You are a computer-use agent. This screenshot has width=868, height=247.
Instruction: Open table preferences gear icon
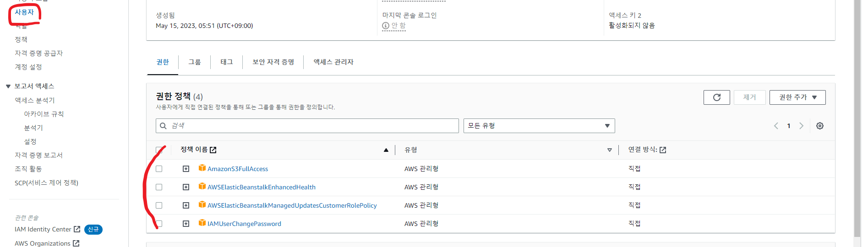pos(820,126)
